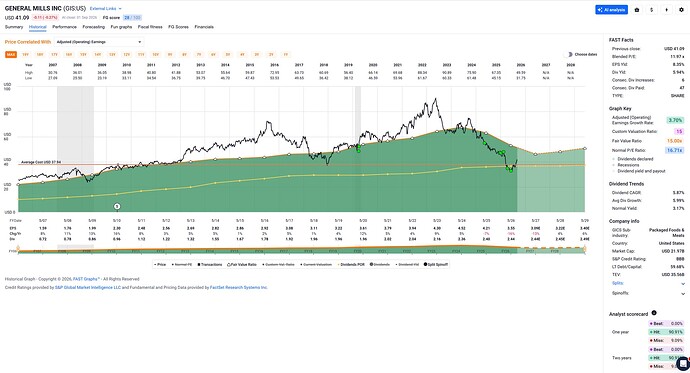
Task: Click the Analyst scorecard info icon
Action: pyautogui.click(x=654, y=313)
